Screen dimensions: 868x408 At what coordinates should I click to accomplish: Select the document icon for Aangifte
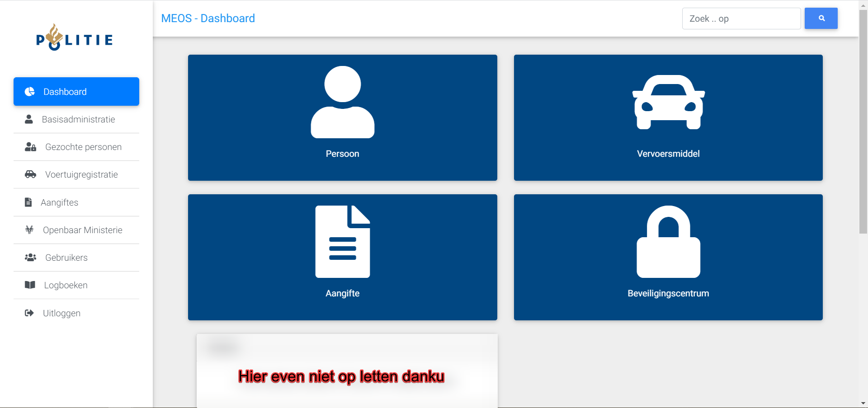[x=342, y=242]
